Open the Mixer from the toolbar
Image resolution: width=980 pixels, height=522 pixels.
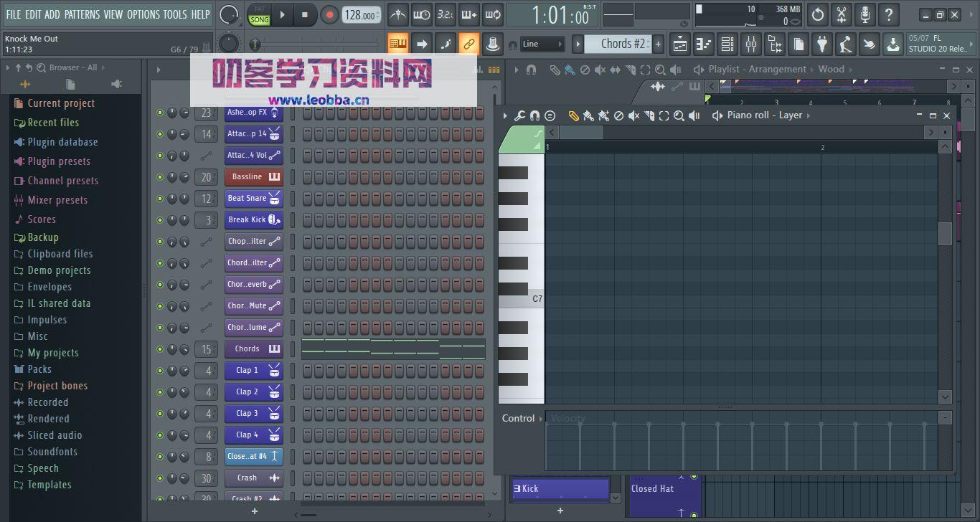click(751, 43)
